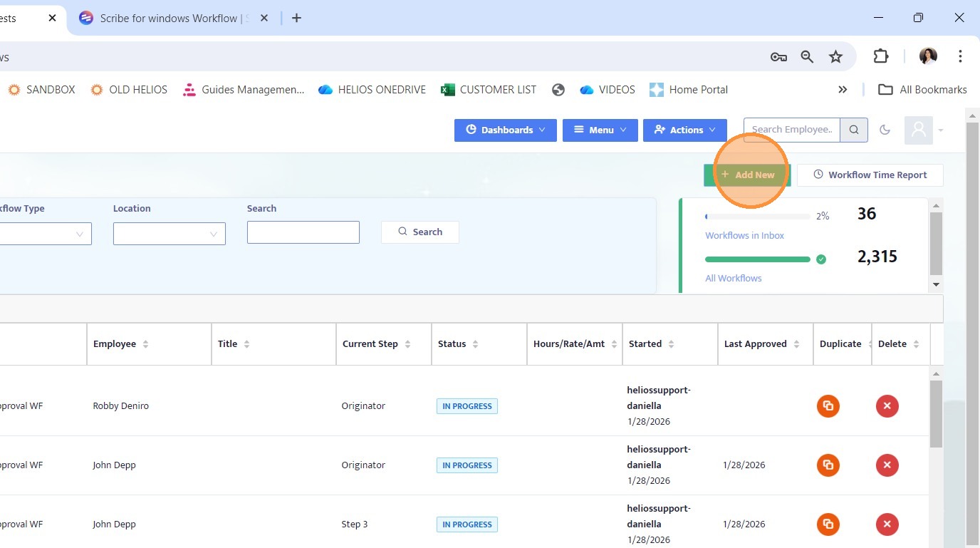The width and height of the screenshot is (980, 548).
Task: Click the inbox count 36
Action: pyautogui.click(x=867, y=214)
